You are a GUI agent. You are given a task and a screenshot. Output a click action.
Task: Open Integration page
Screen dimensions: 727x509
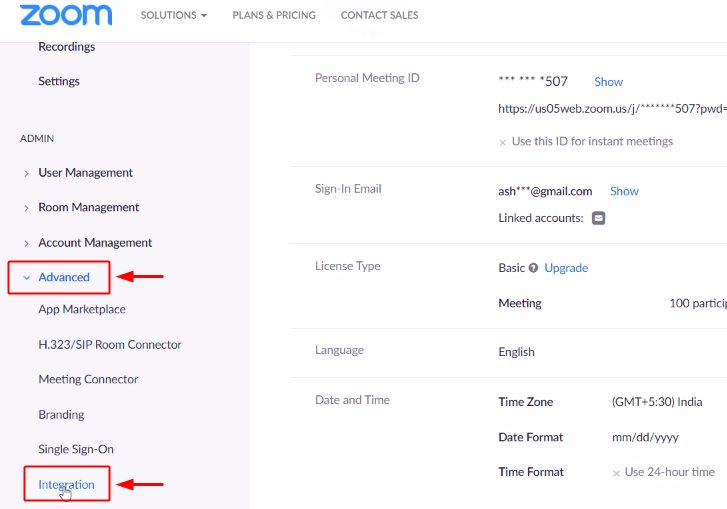tap(66, 484)
